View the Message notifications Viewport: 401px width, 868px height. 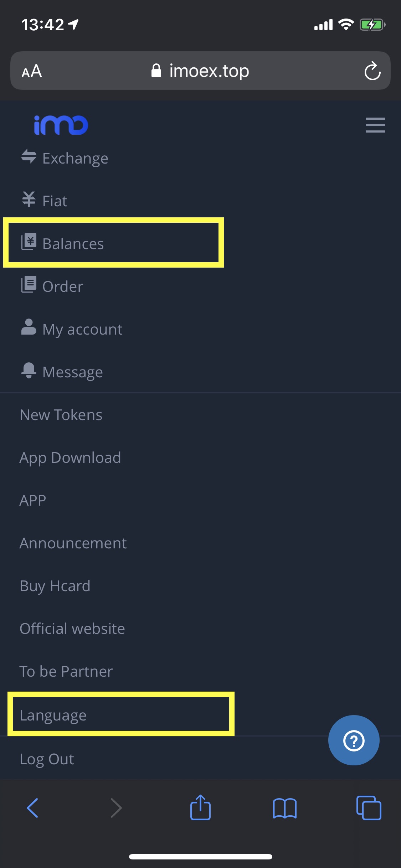[x=72, y=372]
